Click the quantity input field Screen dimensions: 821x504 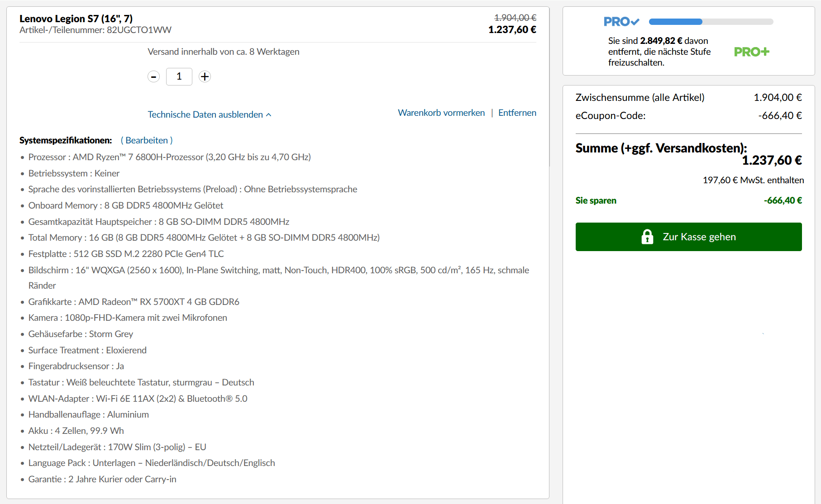179,76
